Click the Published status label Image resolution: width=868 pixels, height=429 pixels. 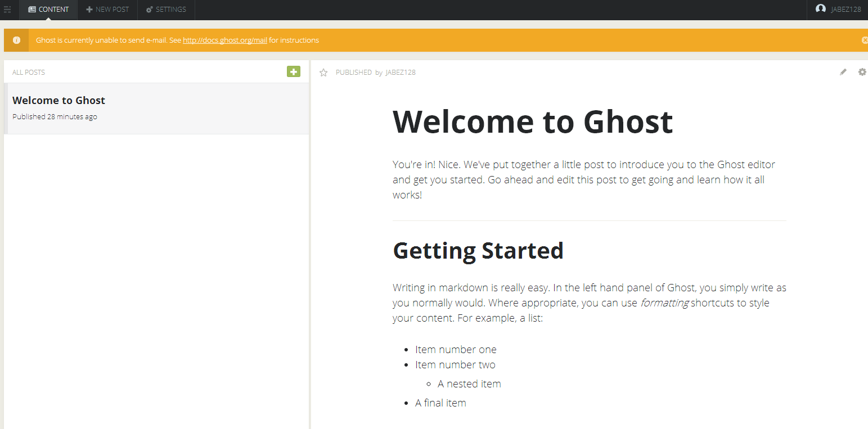coord(354,73)
